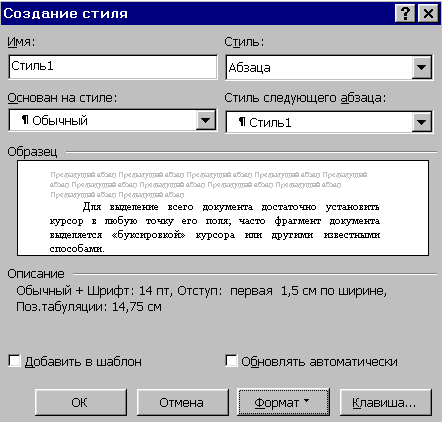Click the Добавить в шаблон label
The height and width of the screenshot is (422, 442).
tap(83, 362)
